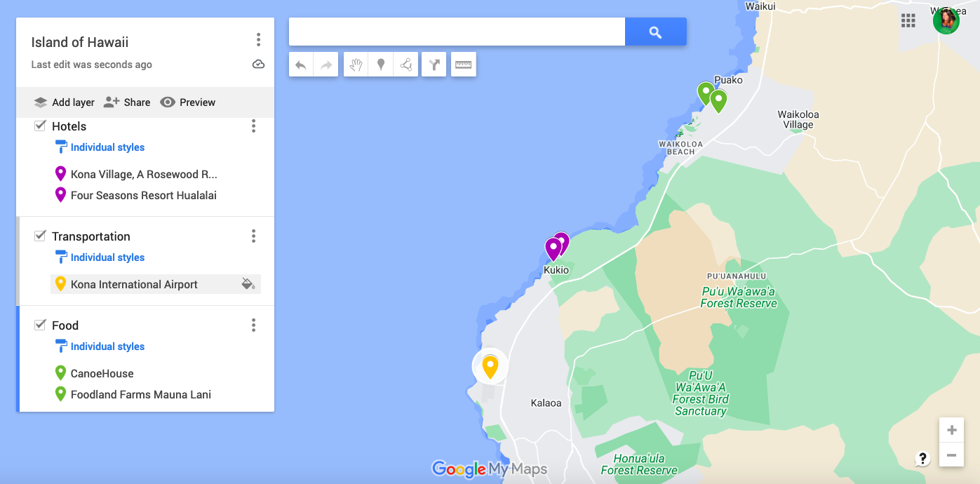Click the Share button
980x484 pixels.
[127, 102]
